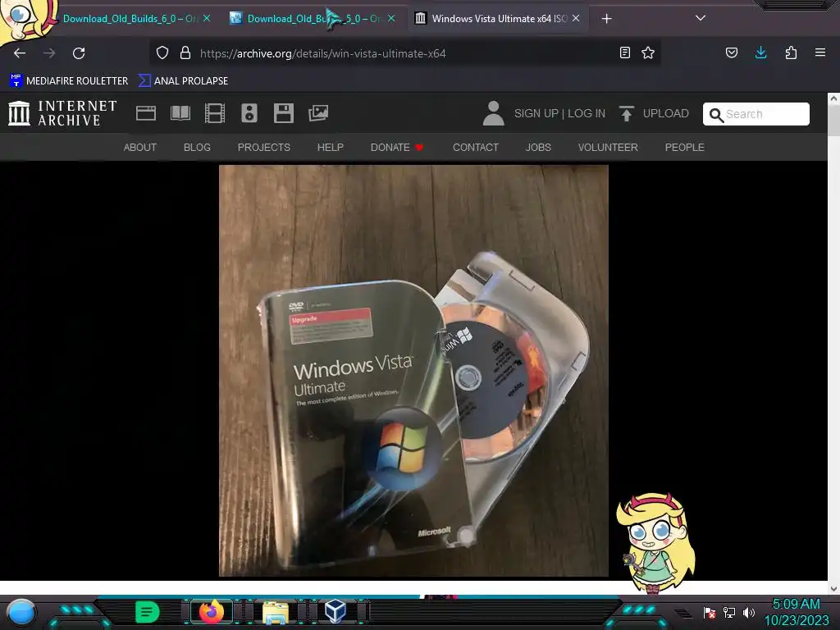Close the Download_Old_Builds_6_0 tab
Image resolution: width=840 pixels, height=630 pixels.
point(207,18)
